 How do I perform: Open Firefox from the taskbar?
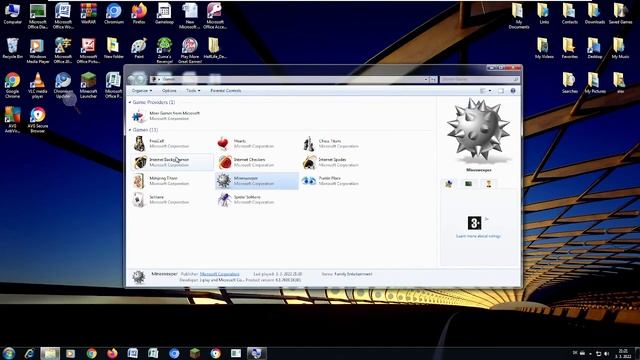pyautogui.click(x=112, y=353)
